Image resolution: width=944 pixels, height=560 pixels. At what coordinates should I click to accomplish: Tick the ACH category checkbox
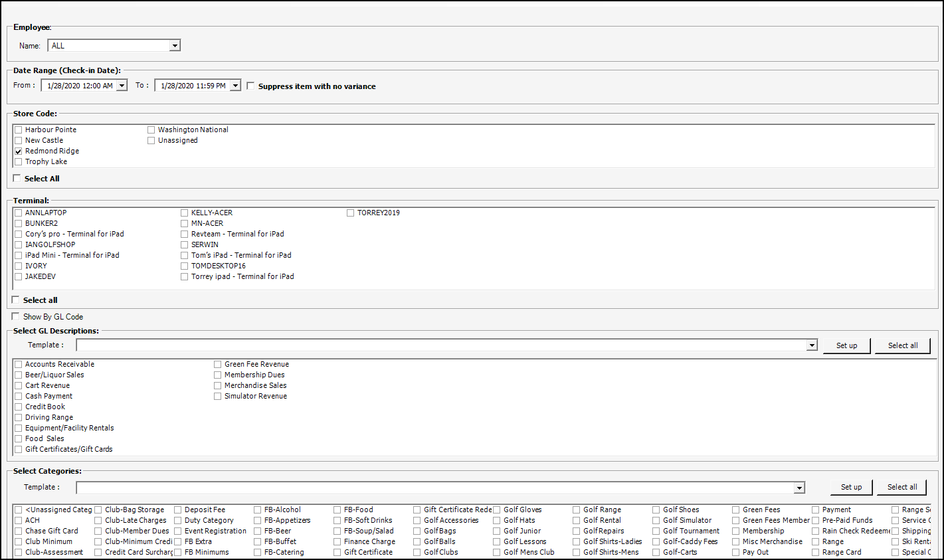pos(19,521)
